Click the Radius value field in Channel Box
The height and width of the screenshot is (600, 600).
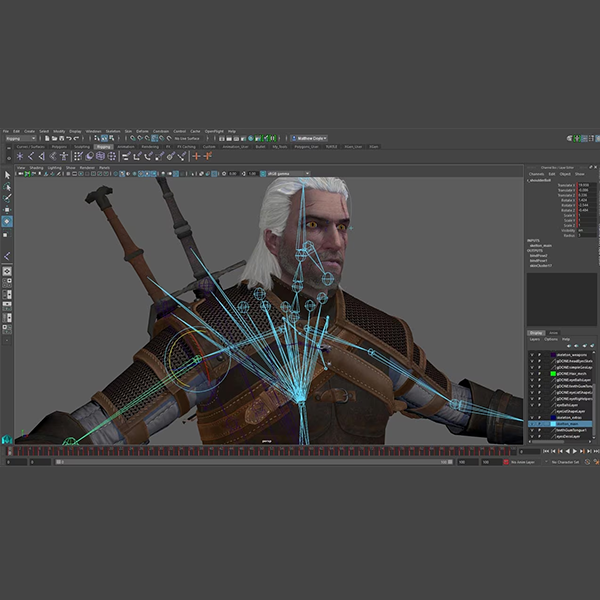pos(587,235)
